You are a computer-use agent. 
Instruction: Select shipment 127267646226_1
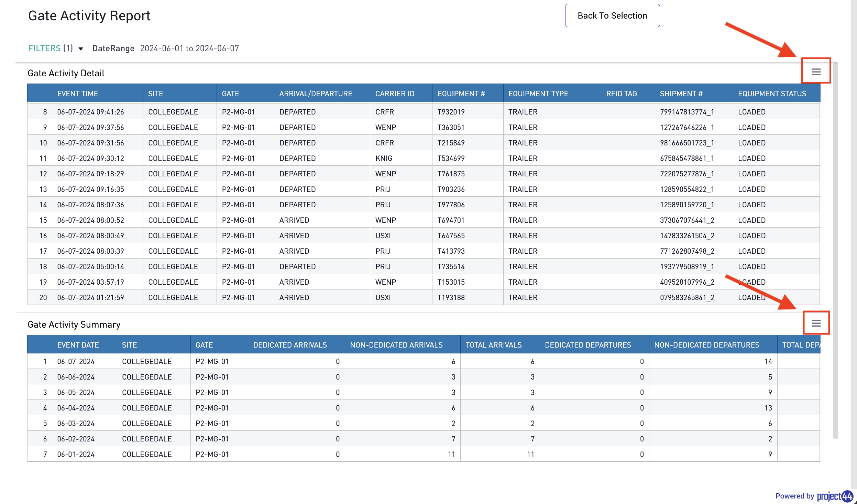click(687, 127)
